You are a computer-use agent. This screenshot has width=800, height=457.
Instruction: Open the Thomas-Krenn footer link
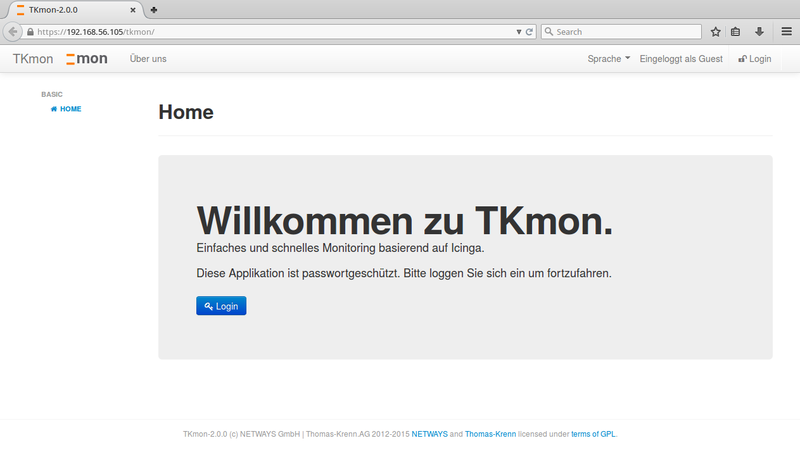[490, 434]
